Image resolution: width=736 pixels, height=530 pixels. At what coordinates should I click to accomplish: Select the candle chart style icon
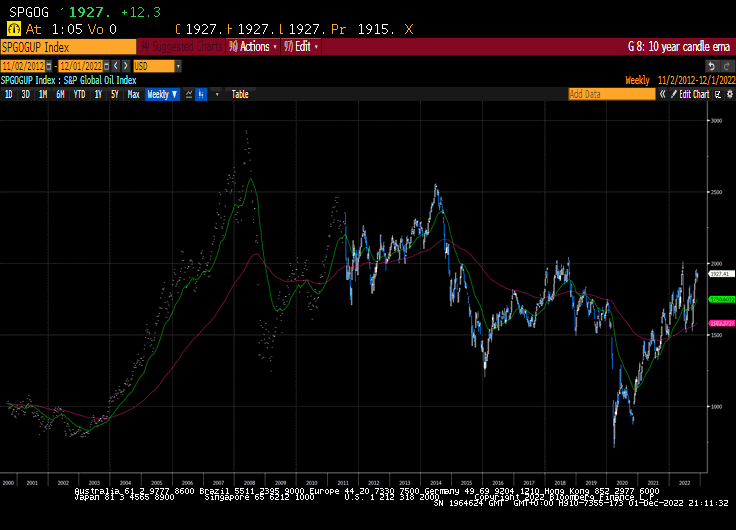tap(201, 94)
